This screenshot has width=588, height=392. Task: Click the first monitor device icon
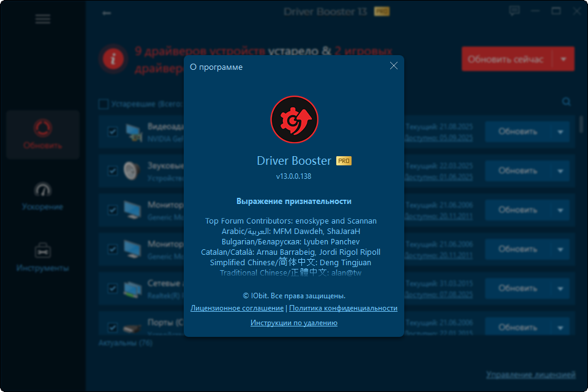[x=133, y=210]
